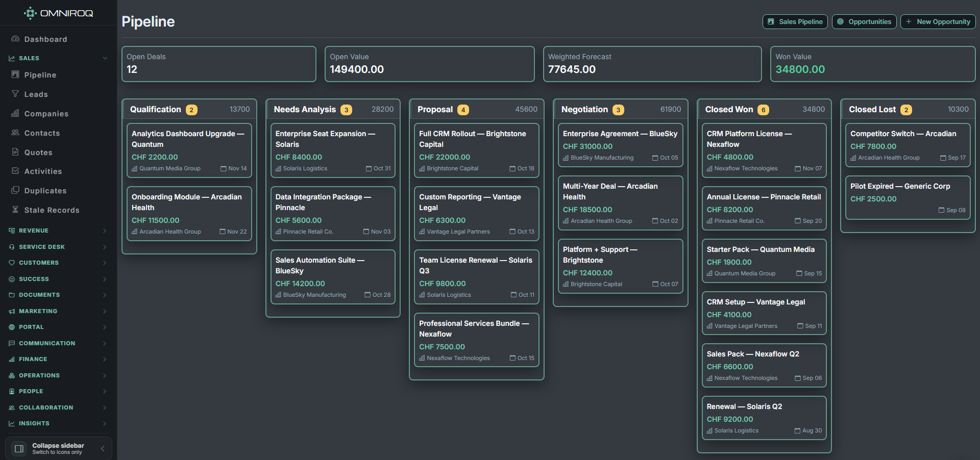Click the Activities checklist icon
The width and height of the screenshot is (980, 460).
tap(15, 171)
